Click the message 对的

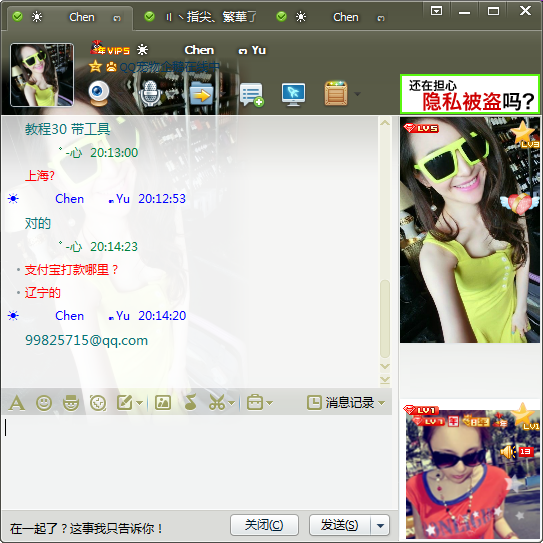click(38, 223)
